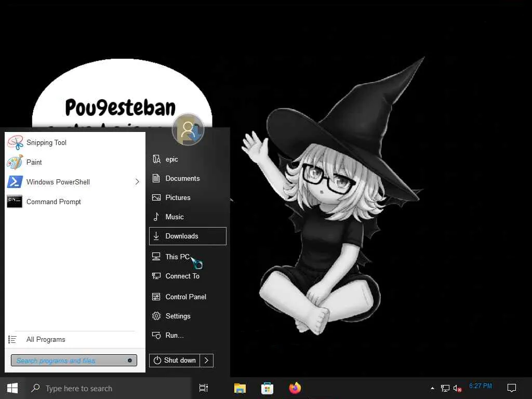Open Documents in start menu

click(188, 178)
